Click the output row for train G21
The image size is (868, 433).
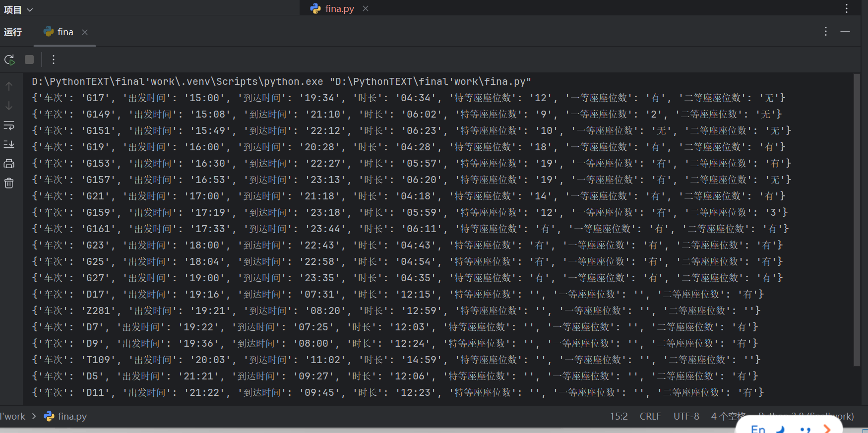408,196
